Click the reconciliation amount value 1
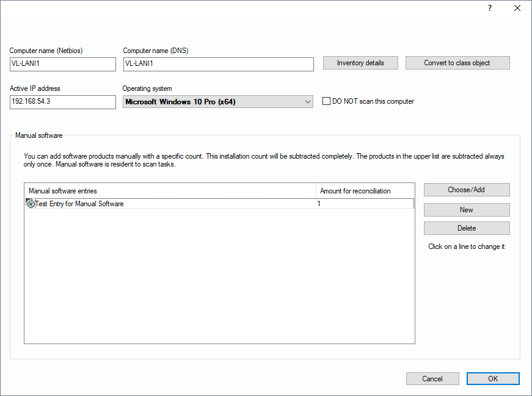Screen dimensions: 532x396 (319, 204)
